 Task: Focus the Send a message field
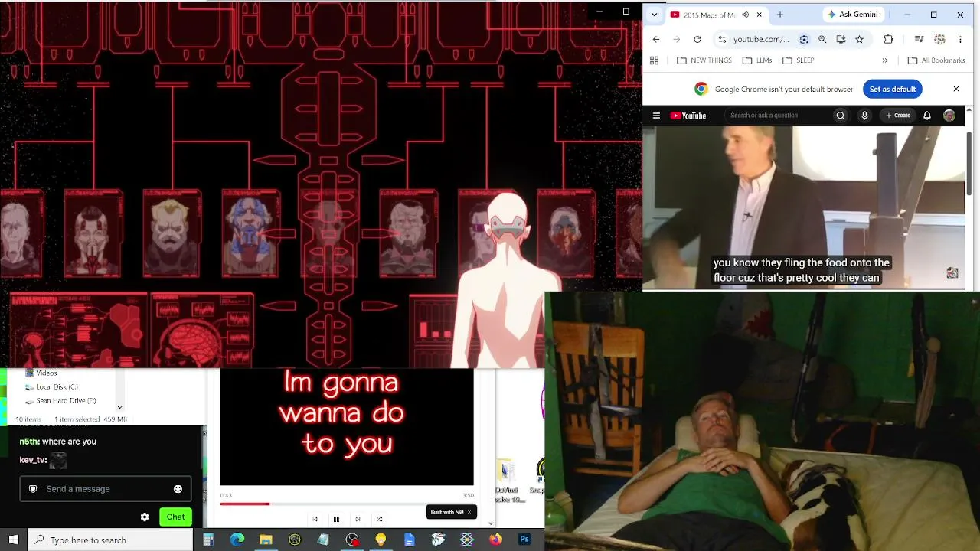click(105, 489)
